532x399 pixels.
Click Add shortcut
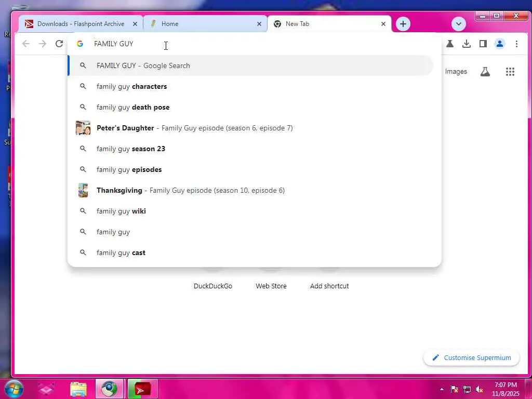click(329, 286)
